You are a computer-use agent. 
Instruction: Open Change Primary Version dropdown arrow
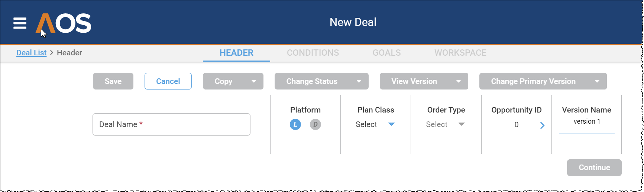click(x=597, y=81)
